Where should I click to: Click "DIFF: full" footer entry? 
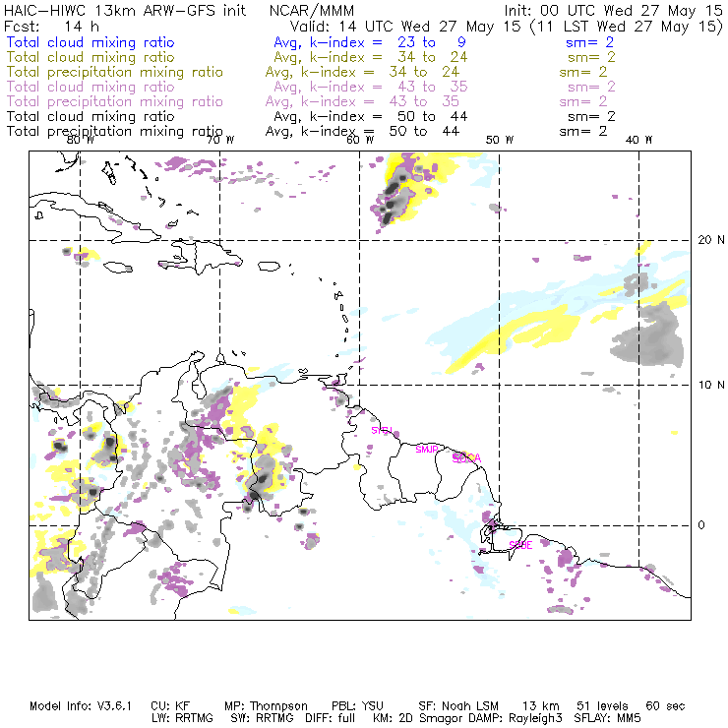[x=331, y=718]
